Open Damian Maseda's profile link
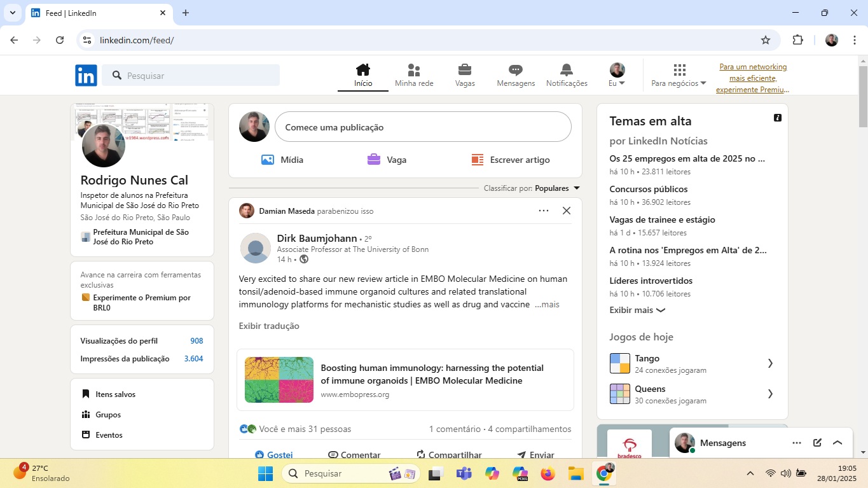 click(x=287, y=211)
